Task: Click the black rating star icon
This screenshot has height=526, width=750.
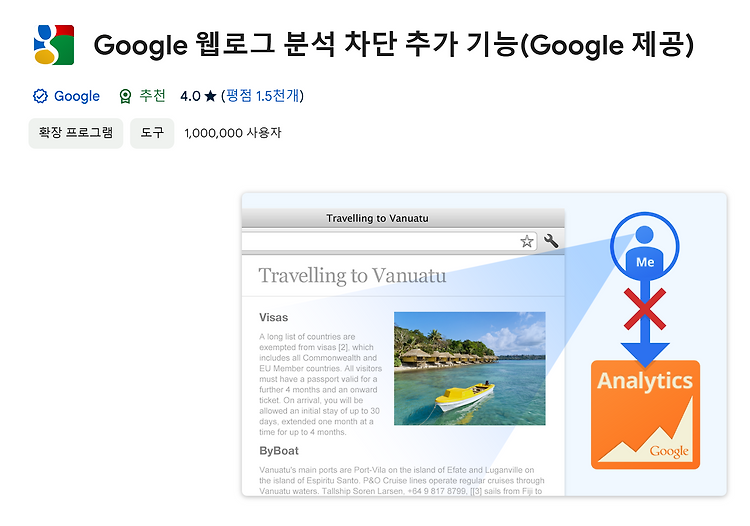Action: coord(210,97)
